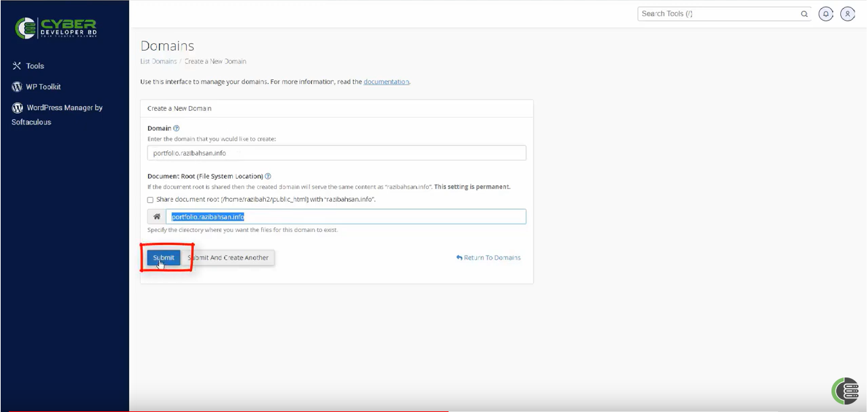Click the highlighted document root path field
Viewport: 868px width, 412px height.
pos(345,216)
